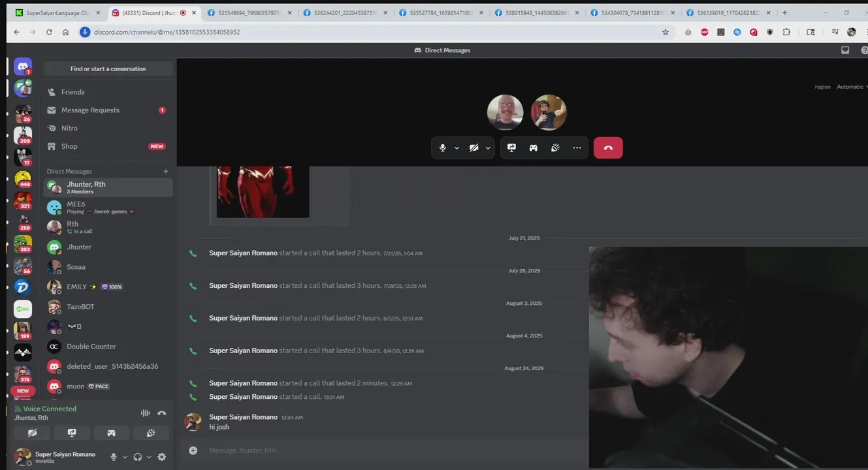Turn on camera in voice panel
868x470 pixels.
coord(32,433)
